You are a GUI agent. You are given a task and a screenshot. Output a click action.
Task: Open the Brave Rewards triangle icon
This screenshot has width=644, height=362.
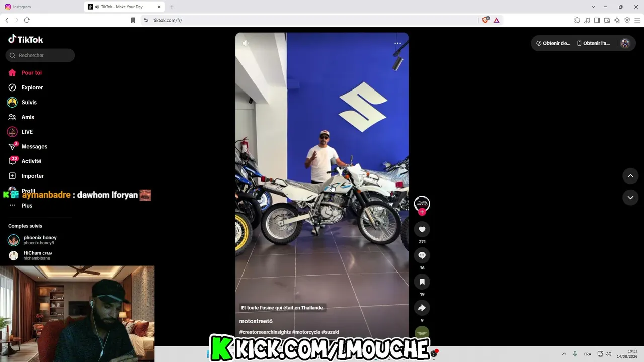click(x=496, y=20)
